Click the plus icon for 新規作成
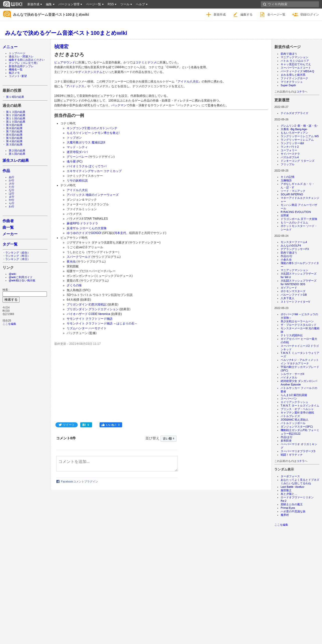322x644 pixels. pyautogui.click(x=208, y=15)
